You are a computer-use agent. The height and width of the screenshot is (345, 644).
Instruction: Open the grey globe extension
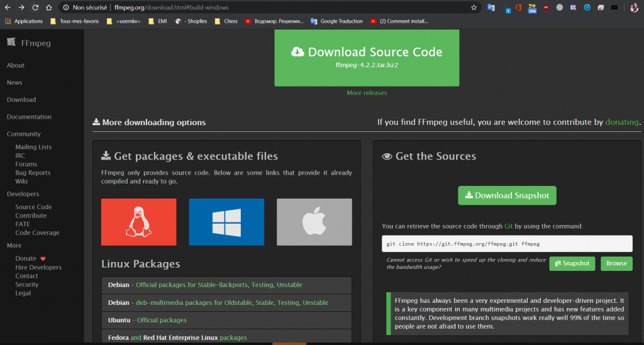559,8
